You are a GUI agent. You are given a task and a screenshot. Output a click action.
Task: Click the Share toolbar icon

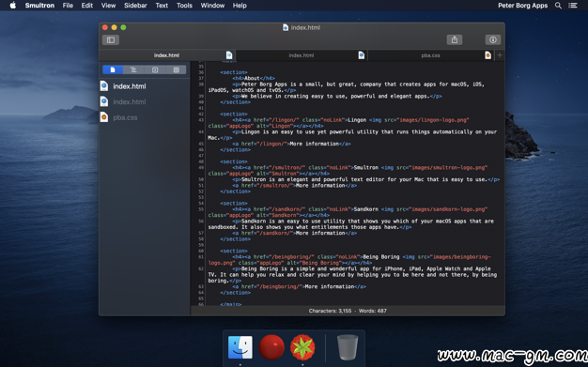(x=454, y=39)
